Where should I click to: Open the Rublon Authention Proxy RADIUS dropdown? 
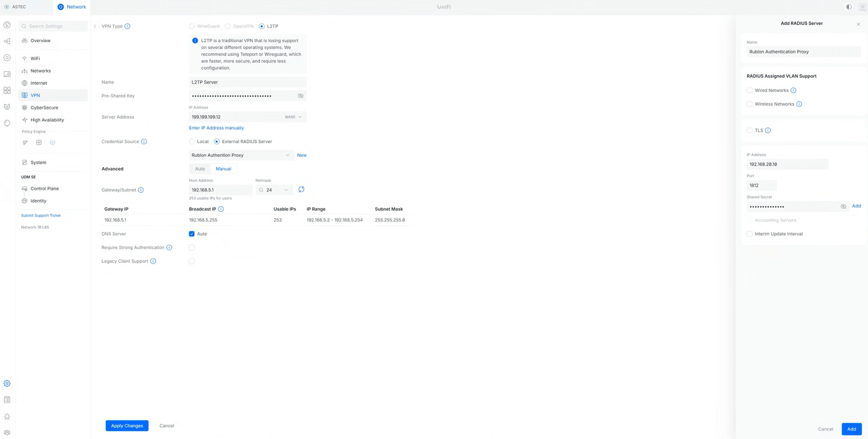(x=241, y=155)
